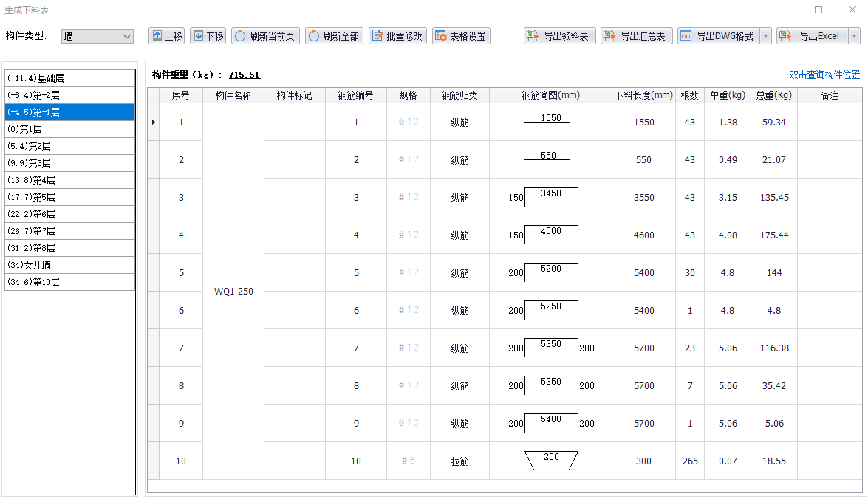Click the 构件标记 column header

click(294, 95)
